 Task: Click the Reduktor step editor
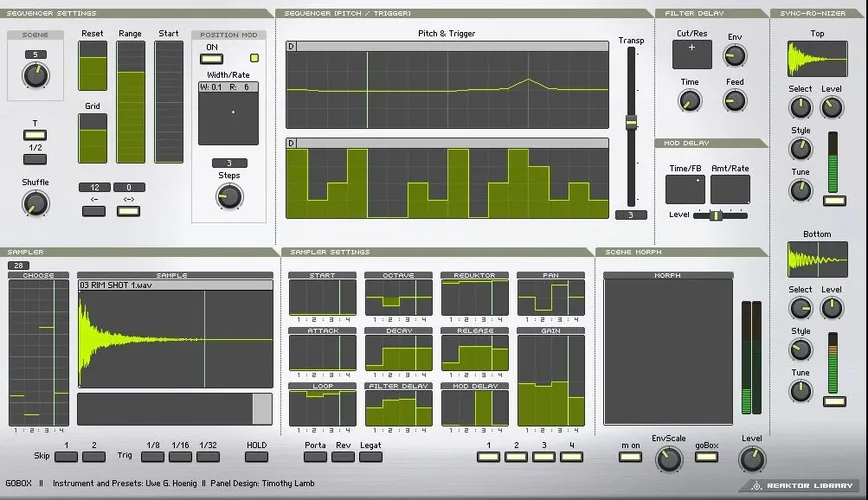474,297
